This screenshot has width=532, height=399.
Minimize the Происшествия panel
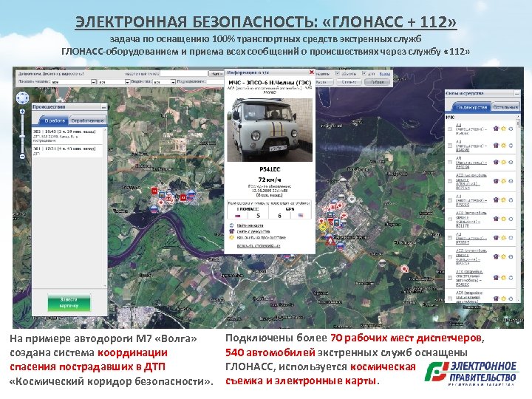104,107
